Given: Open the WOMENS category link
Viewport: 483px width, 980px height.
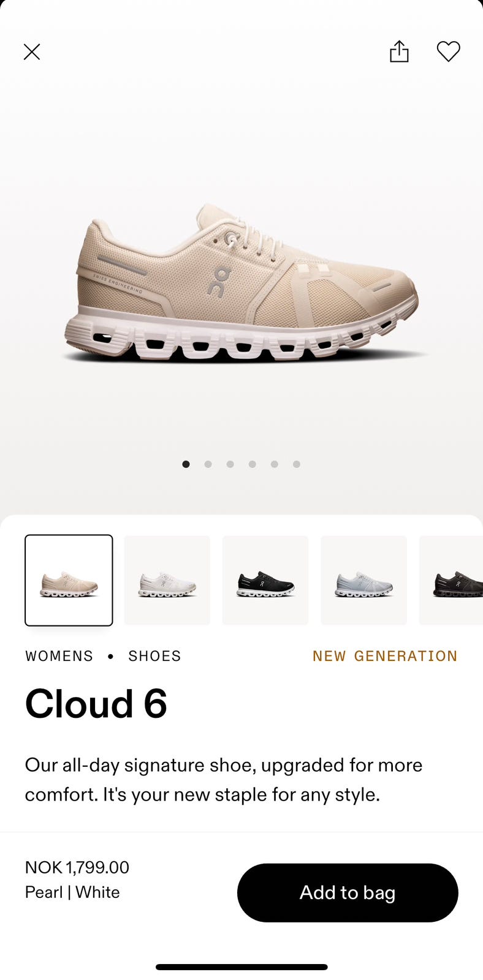Looking at the screenshot, I should click(59, 656).
